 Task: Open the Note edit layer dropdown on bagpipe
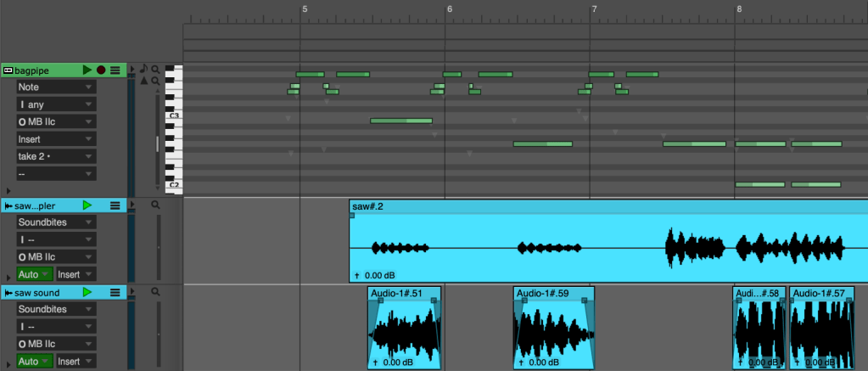click(55, 87)
